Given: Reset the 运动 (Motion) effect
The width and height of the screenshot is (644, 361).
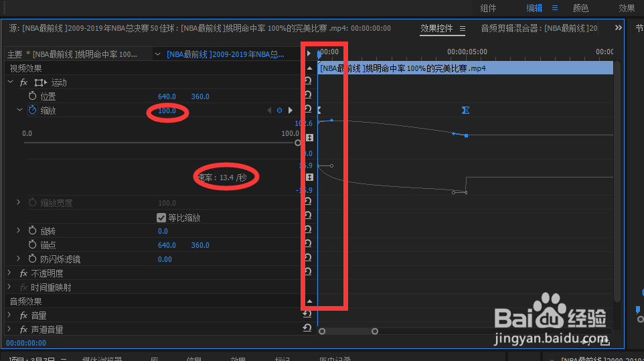Looking at the screenshot, I should [x=308, y=81].
